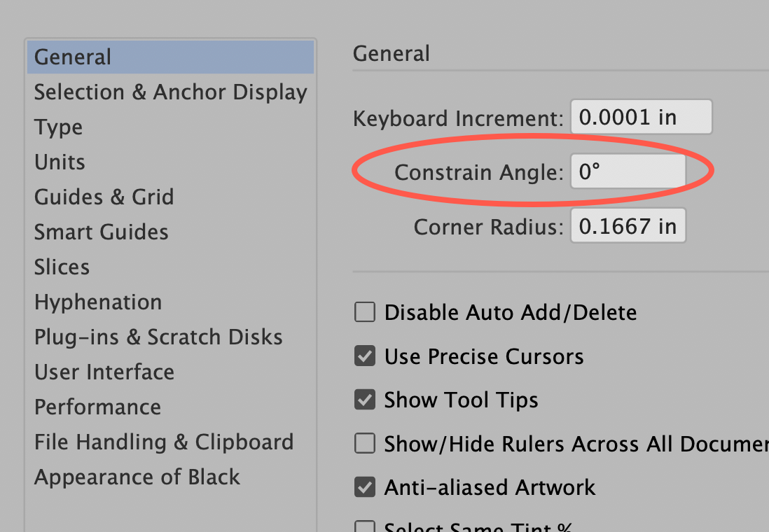
Task: Select Appearance of Black preferences
Action: pyautogui.click(x=137, y=477)
